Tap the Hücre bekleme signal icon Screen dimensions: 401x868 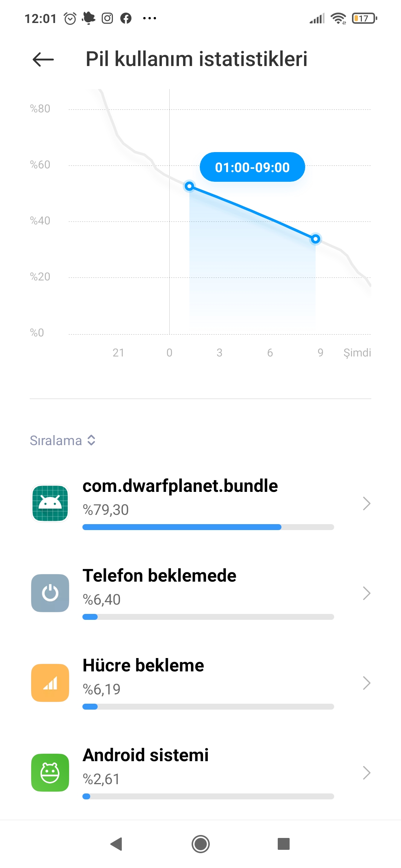click(x=50, y=683)
